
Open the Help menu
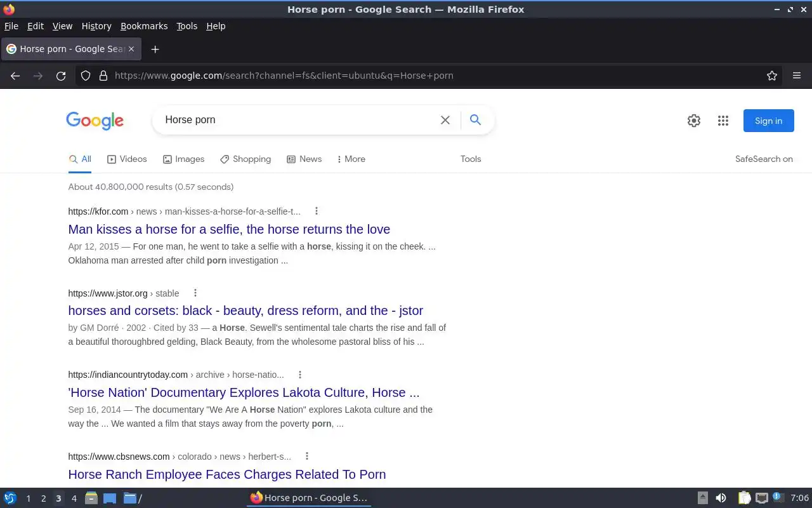[216, 26]
